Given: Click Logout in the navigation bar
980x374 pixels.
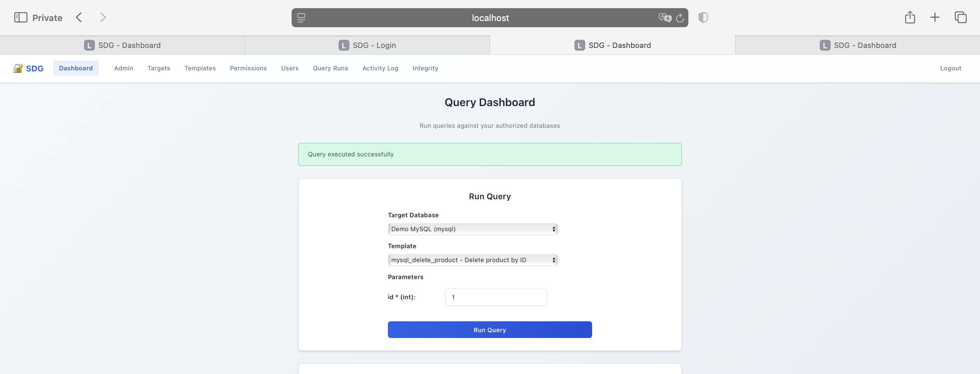Looking at the screenshot, I should point(950,68).
